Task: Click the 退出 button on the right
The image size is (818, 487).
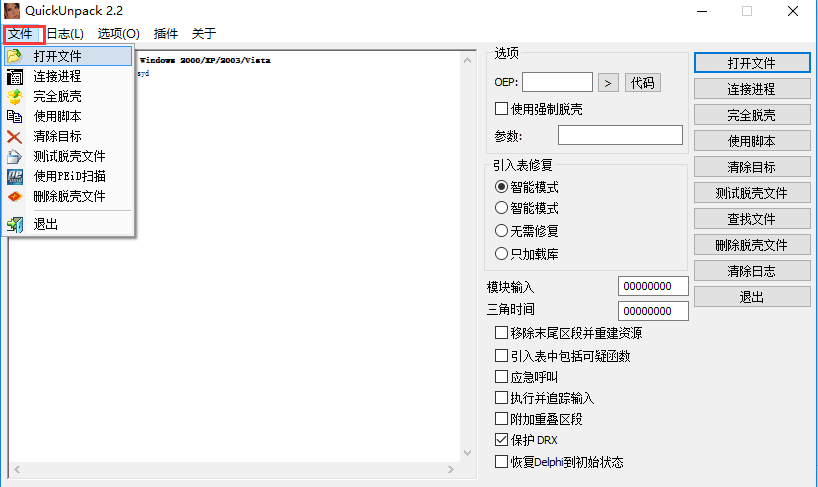Action: [x=752, y=297]
